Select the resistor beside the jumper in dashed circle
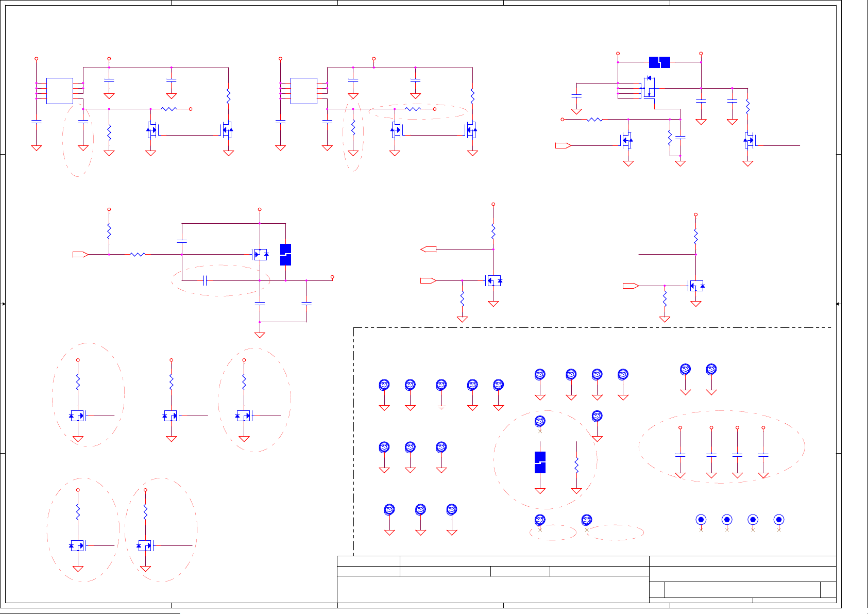This screenshot has height=614, width=868. point(576,464)
